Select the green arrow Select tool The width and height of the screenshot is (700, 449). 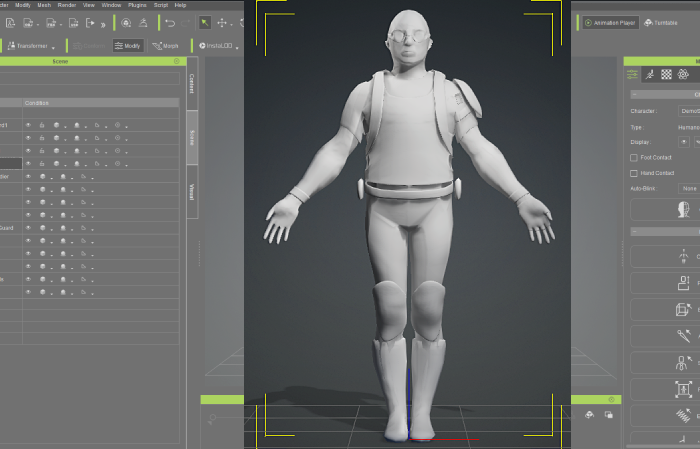204,23
